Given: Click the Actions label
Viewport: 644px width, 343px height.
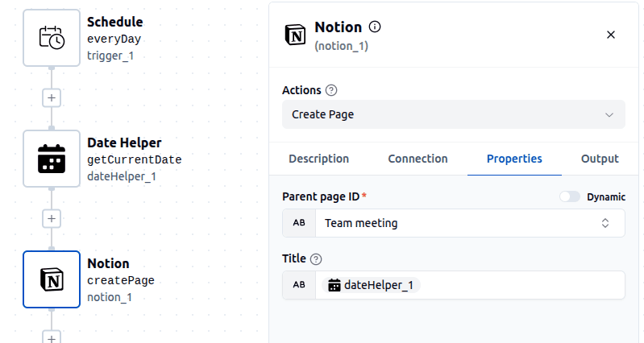Looking at the screenshot, I should pyautogui.click(x=301, y=90).
